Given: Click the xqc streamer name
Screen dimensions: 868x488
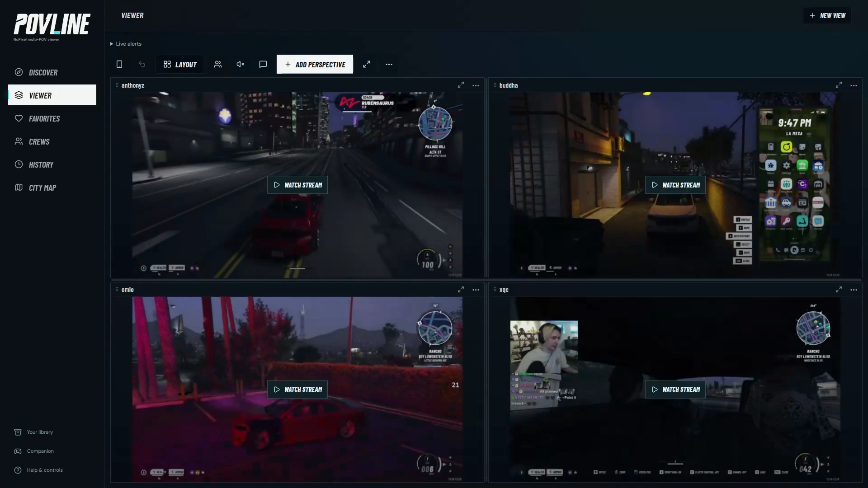Looking at the screenshot, I should (504, 290).
